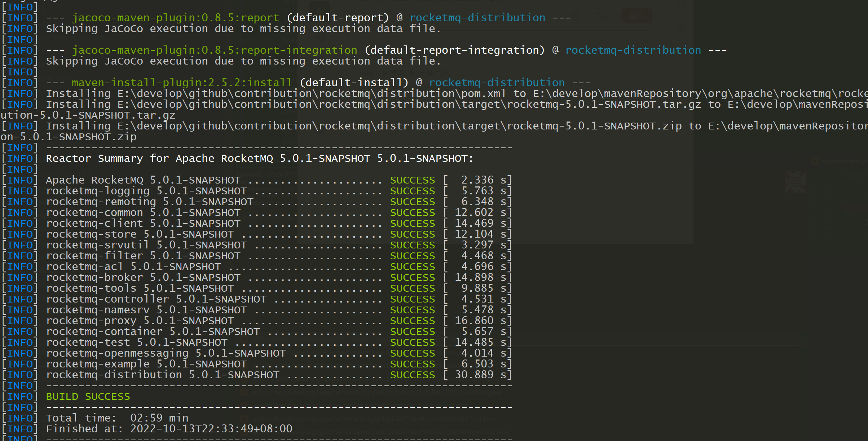Click the BUILD SUCCESS text
868x441 pixels.
pos(88,396)
